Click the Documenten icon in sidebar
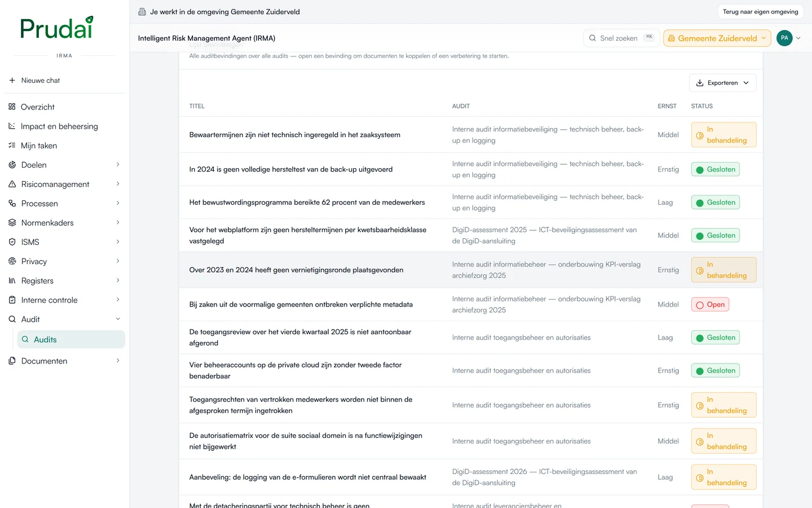This screenshot has width=812, height=508. 12,361
